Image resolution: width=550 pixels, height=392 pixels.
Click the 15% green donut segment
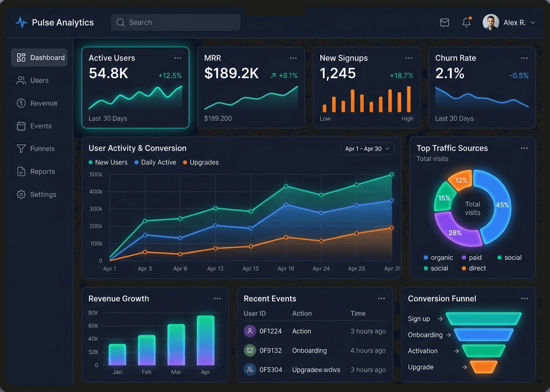point(444,198)
